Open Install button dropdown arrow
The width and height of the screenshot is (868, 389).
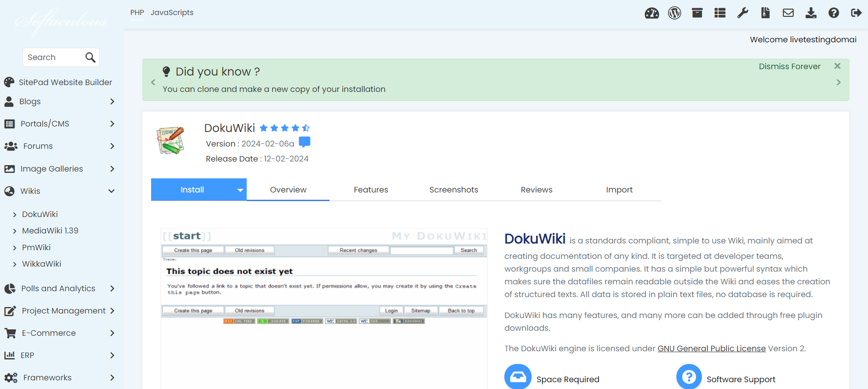click(240, 190)
